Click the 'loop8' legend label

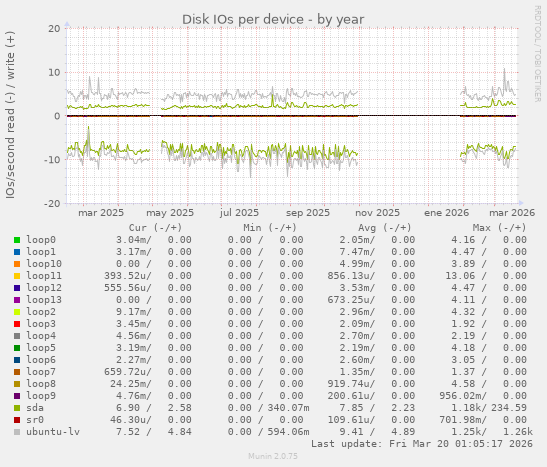(x=41, y=384)
